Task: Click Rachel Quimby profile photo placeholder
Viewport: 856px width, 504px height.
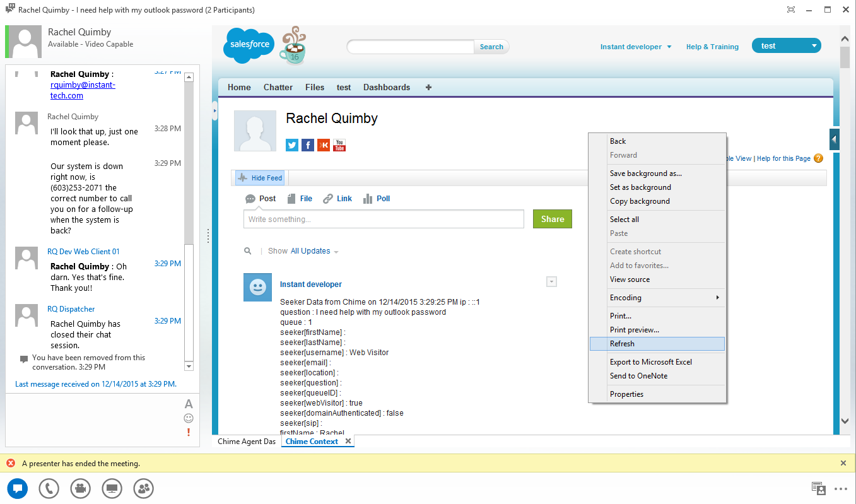Action: pyautogui.click(x=255, y=131)
